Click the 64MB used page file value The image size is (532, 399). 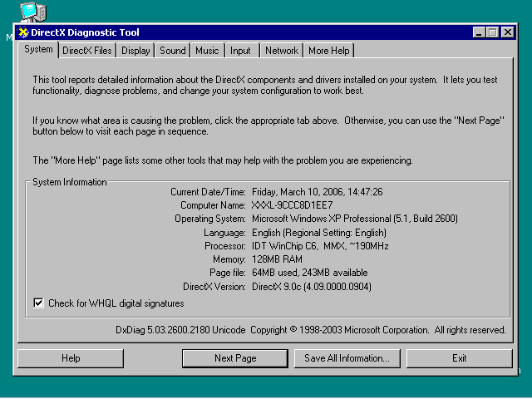click(310, 273)
